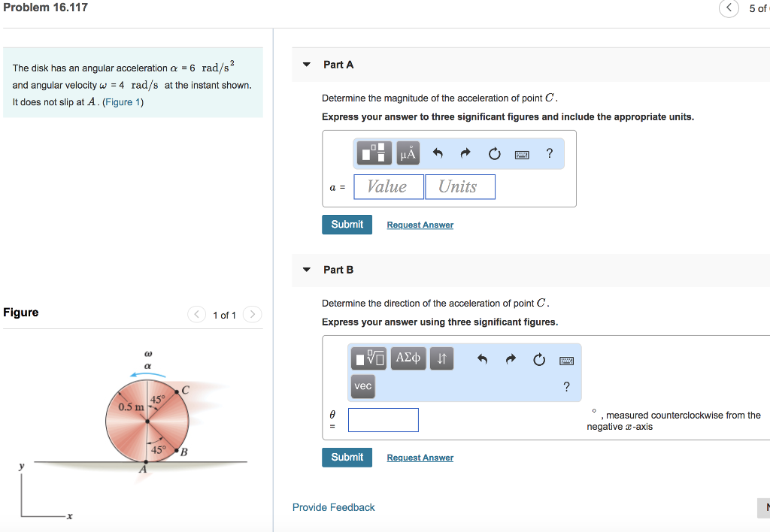Viewport: 770px width, 532px height.
Task: Click the vec button in Part B
Action: click(x=363, y=386)
